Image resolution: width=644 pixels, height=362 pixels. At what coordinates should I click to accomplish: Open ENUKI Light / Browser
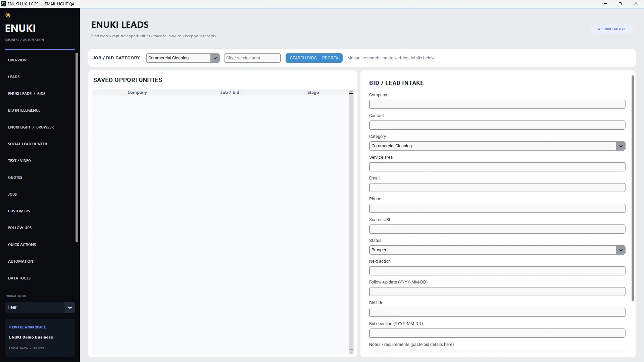[x=31, y=127]
